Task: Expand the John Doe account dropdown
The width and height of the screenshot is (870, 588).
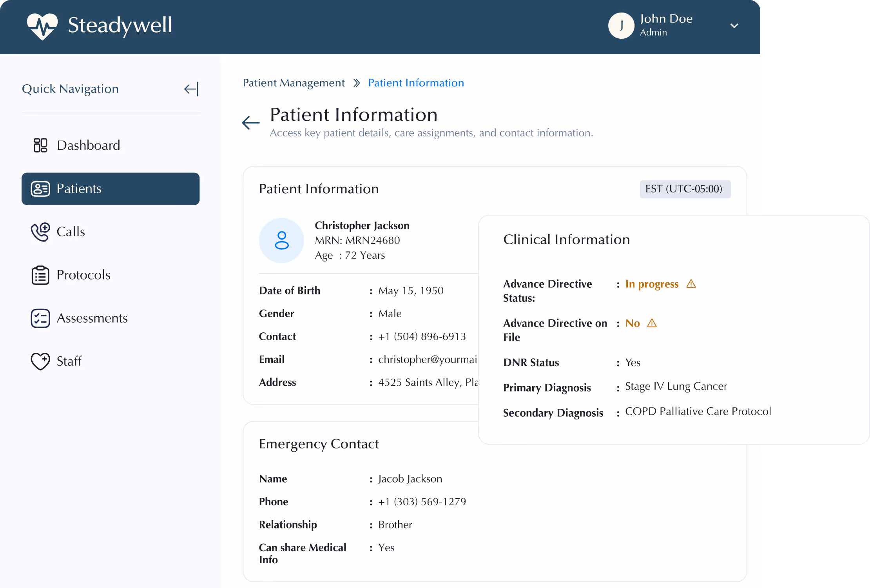Action: point(734,26)
